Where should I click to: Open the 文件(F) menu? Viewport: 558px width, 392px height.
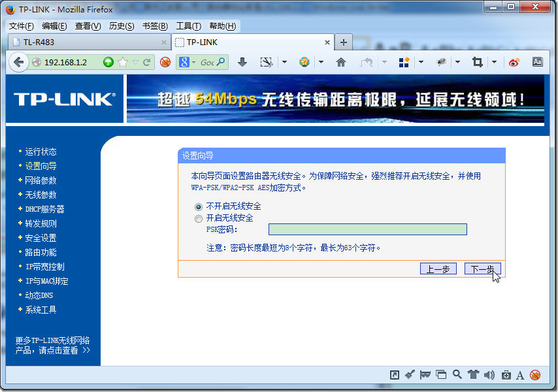[x=22, y=26]
